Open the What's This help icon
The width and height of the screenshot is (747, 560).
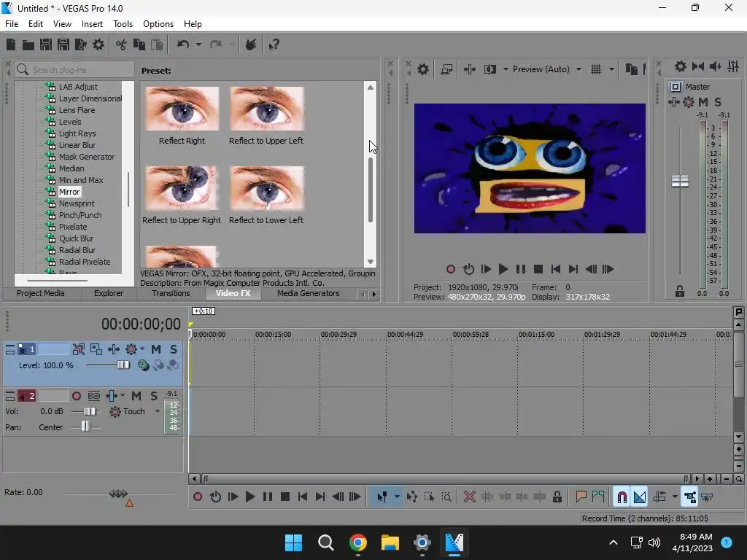[274, 44]
